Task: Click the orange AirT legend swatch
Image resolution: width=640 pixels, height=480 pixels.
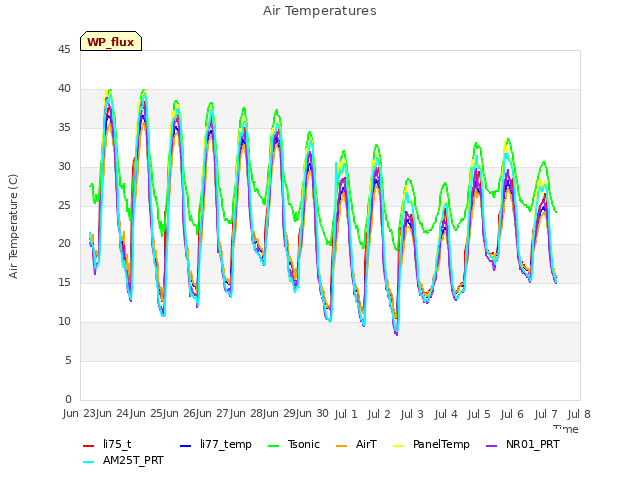Action: coord(342,446)
